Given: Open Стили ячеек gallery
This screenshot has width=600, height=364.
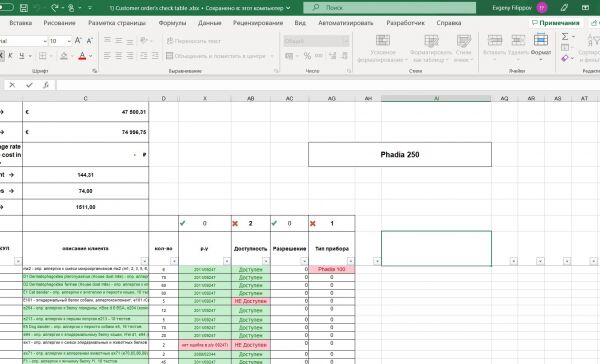Looking at the screenshot, I should 463,49.
